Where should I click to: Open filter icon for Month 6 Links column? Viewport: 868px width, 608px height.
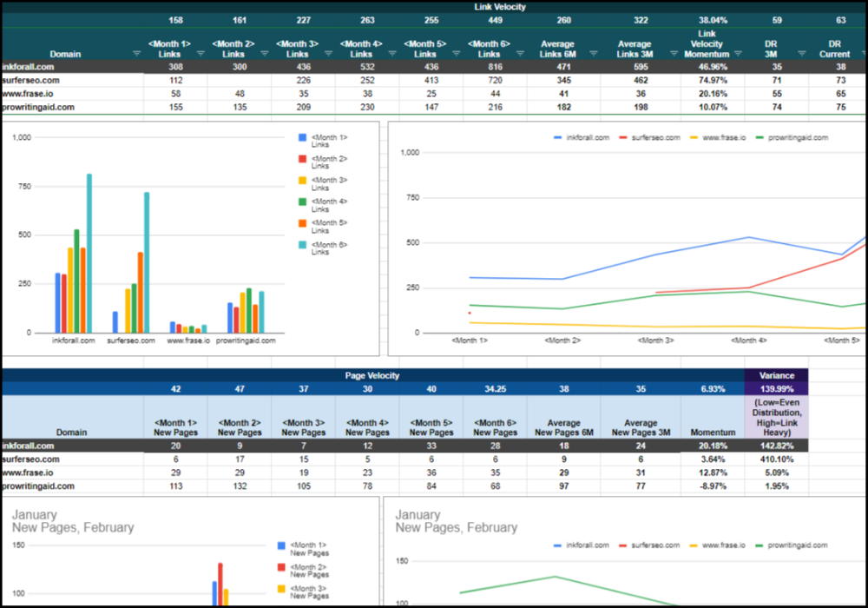520,54
